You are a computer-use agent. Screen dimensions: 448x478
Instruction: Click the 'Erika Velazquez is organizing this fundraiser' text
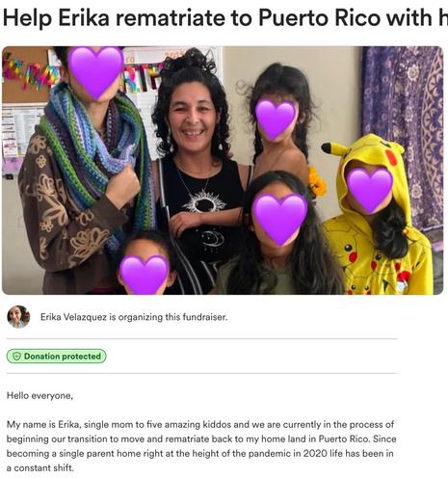click(x=134, y=317)
